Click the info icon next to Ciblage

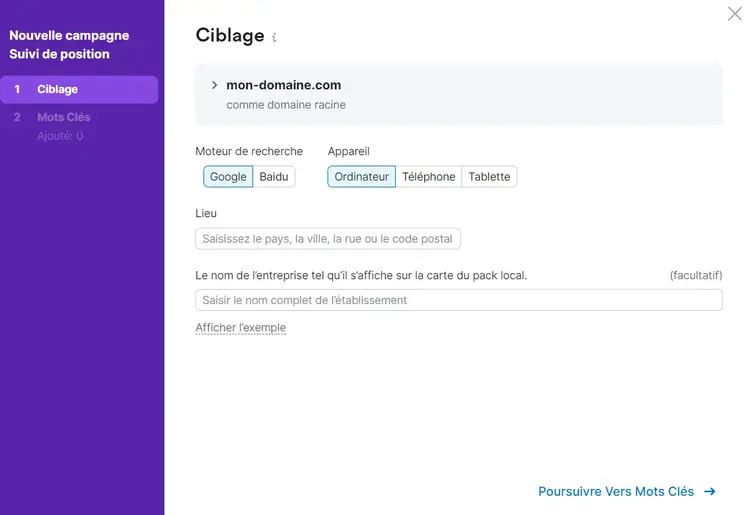point(274,37)
